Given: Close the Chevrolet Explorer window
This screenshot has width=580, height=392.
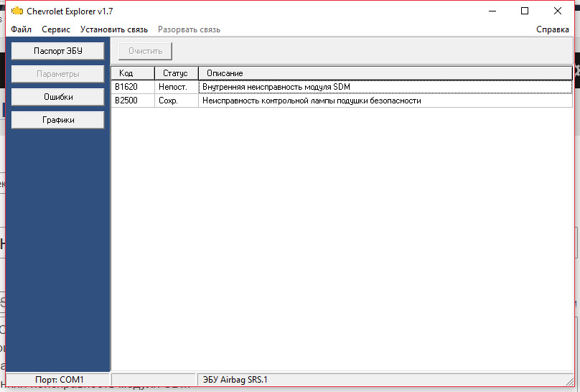Looking at the screenshot, I should pos(558,11).
